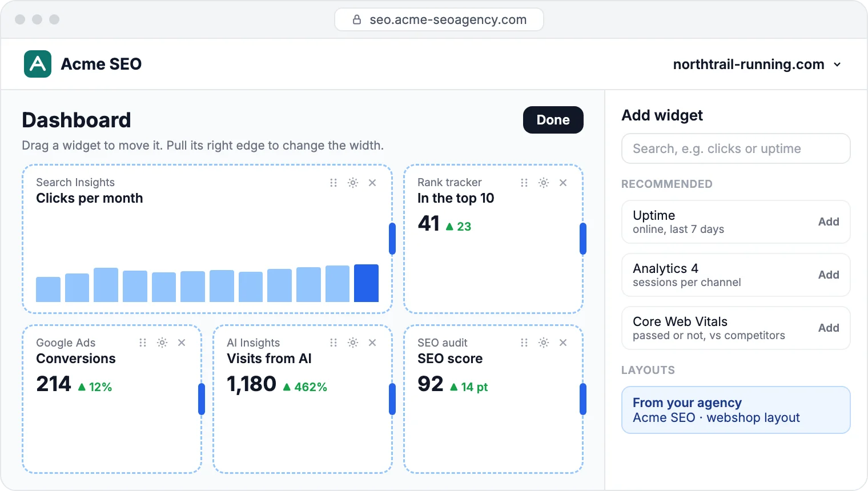The image size is (868, 491).
Task: Click the Acme SEO logo icon
Action: [38, 64]
